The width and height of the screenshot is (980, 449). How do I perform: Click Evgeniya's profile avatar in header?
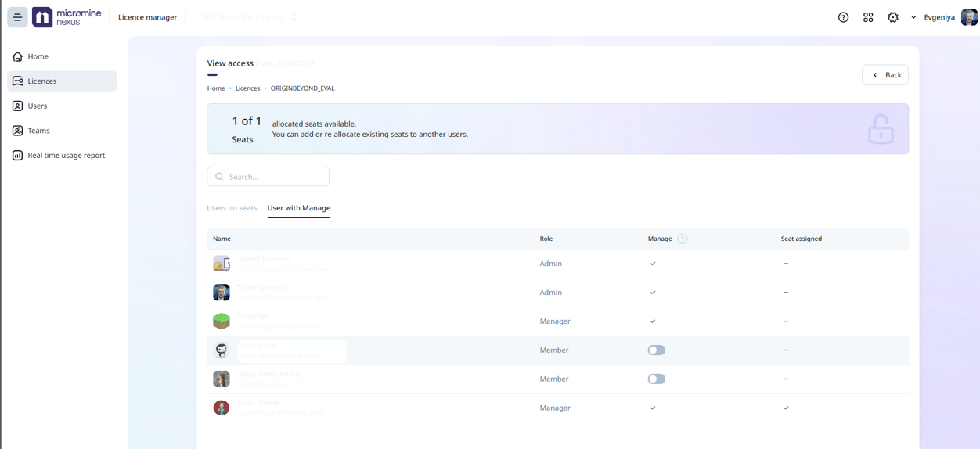click(x=969, y=17)
